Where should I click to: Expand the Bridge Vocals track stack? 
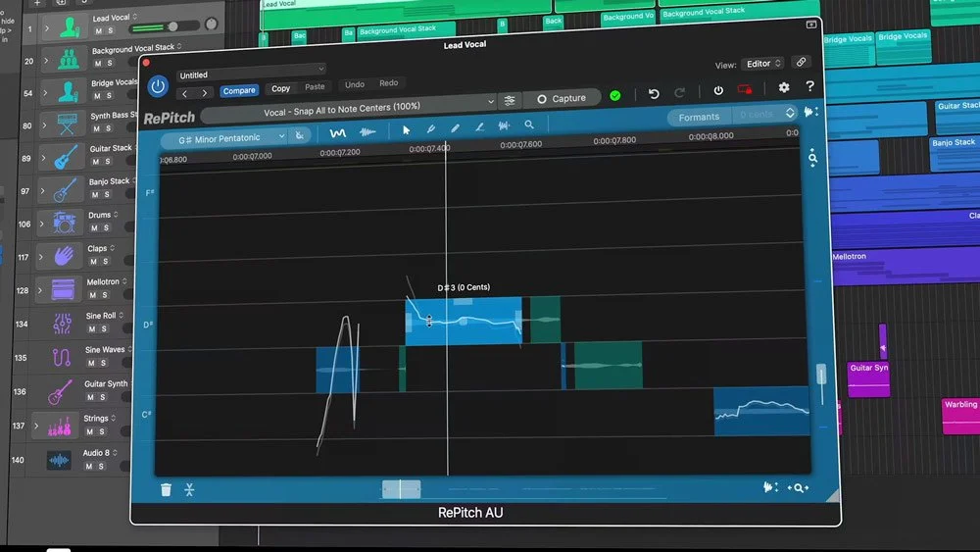45,93
